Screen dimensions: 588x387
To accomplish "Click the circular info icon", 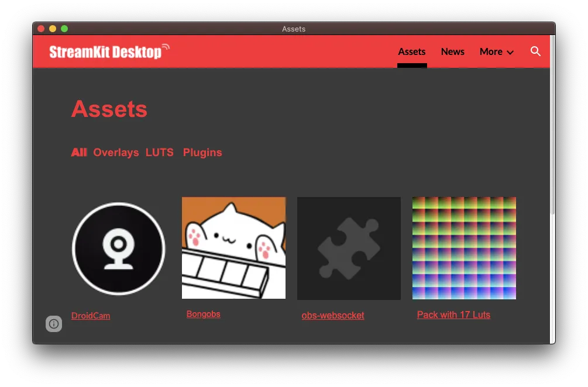I will tap(53, 324).
